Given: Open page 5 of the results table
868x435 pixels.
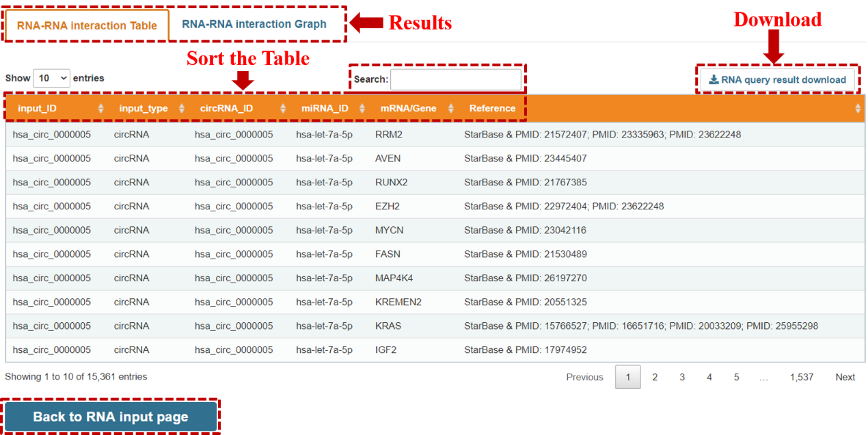Looking at the screenshot, I should pyautogui.click(x=736, y=377).
